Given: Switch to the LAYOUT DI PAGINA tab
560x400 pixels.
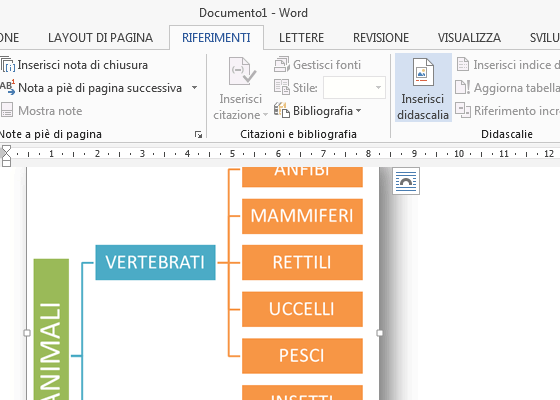Looking at the screenshot, I should [x=100, y=38].
